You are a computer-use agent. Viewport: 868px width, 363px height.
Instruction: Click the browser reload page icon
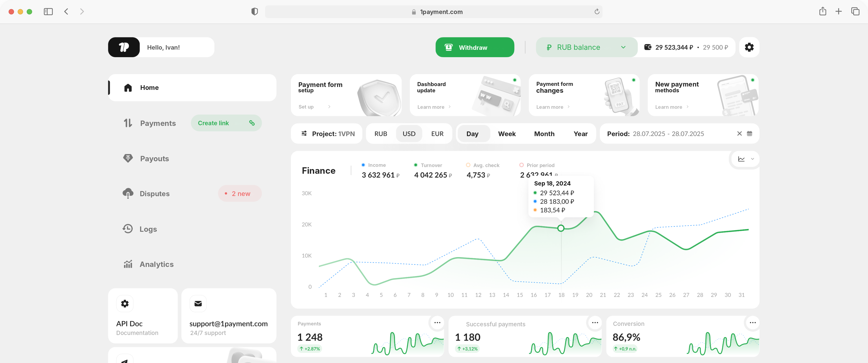(597, 12)
